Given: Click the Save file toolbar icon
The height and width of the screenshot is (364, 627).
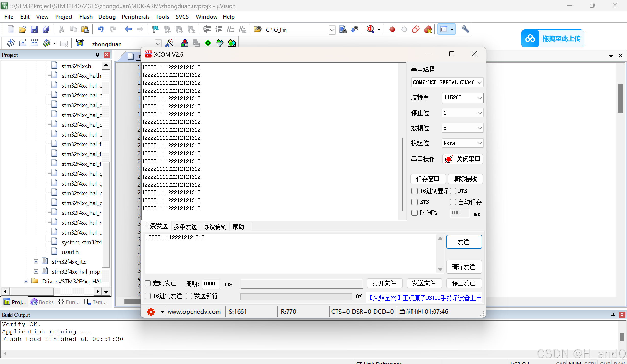Looking at the screenshot, I should click(34, 30).
